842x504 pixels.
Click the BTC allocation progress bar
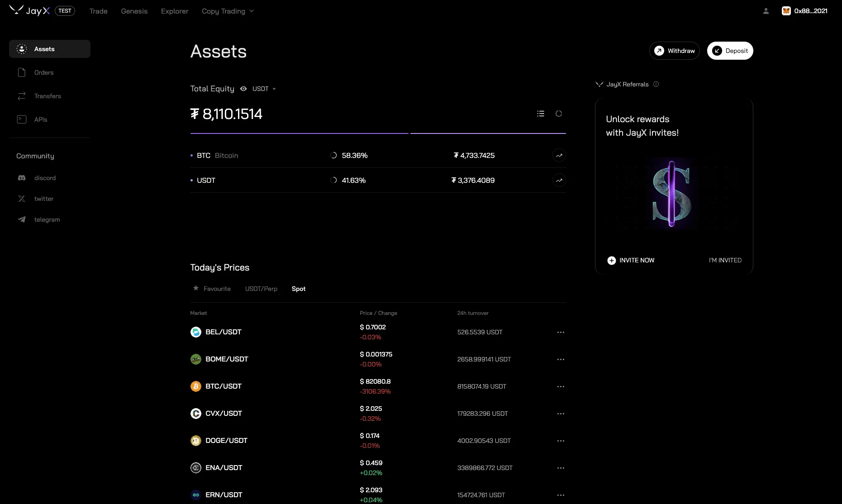click(x=299, y=133)
